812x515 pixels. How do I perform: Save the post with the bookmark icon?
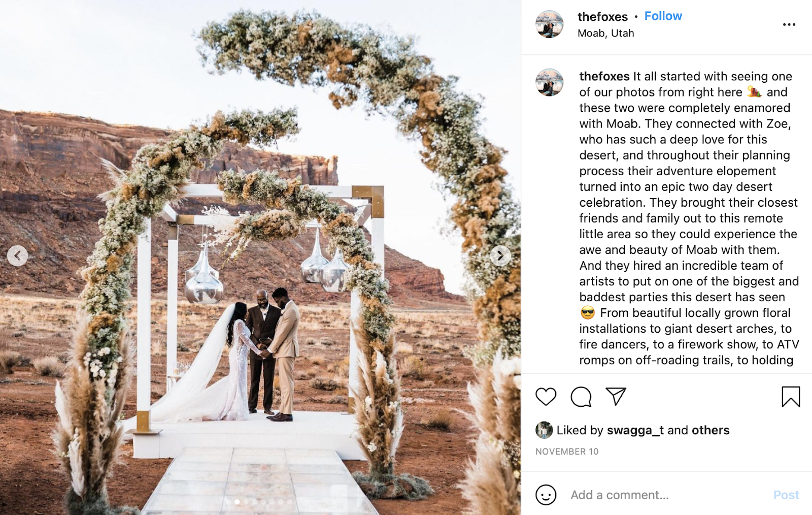791,397
